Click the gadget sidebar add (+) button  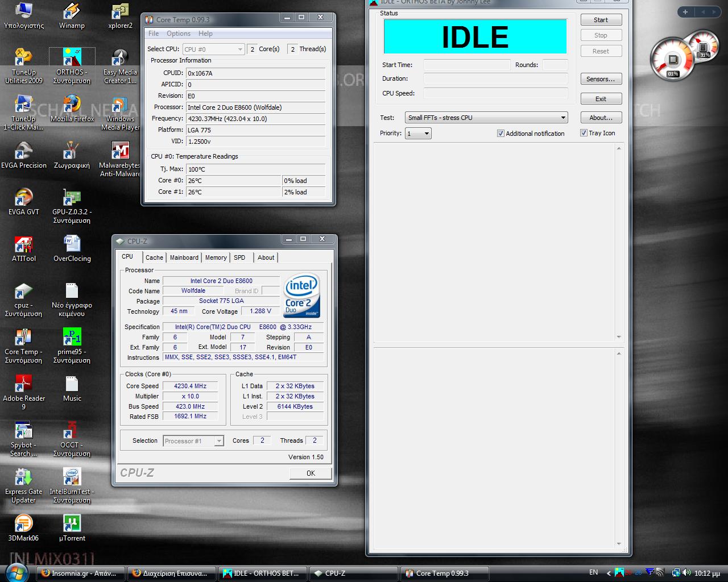(685, 11)
